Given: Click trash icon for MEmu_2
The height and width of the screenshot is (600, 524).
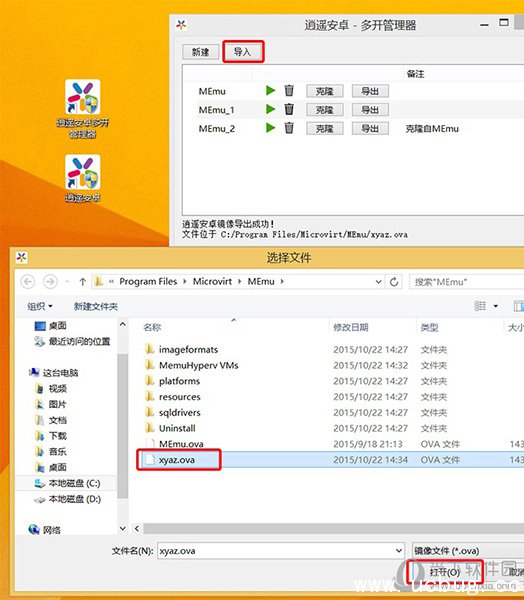Looking at the screenshot, I should point(289,128).
